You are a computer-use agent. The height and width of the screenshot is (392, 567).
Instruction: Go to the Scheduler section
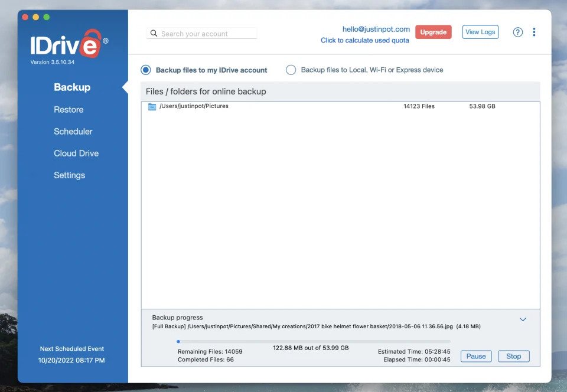(73, 132)
